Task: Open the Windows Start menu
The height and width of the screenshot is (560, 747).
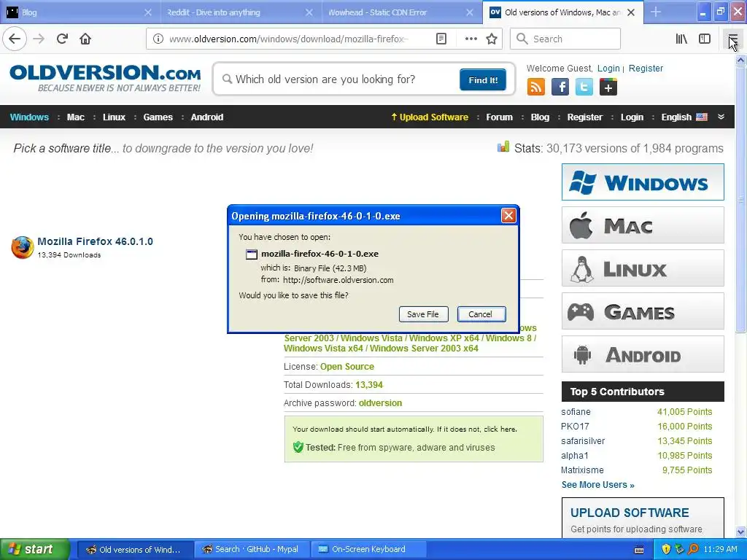Action: pos(34,549)
